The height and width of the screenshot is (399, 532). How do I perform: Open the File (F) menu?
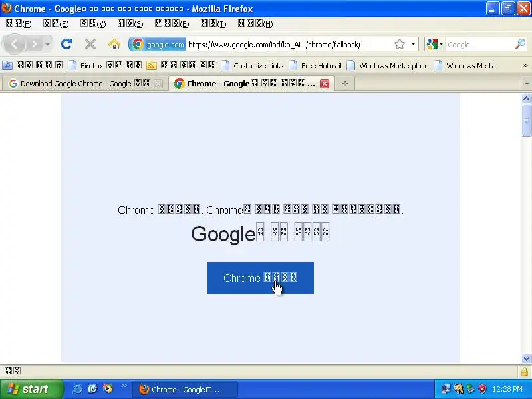point(19,24)
